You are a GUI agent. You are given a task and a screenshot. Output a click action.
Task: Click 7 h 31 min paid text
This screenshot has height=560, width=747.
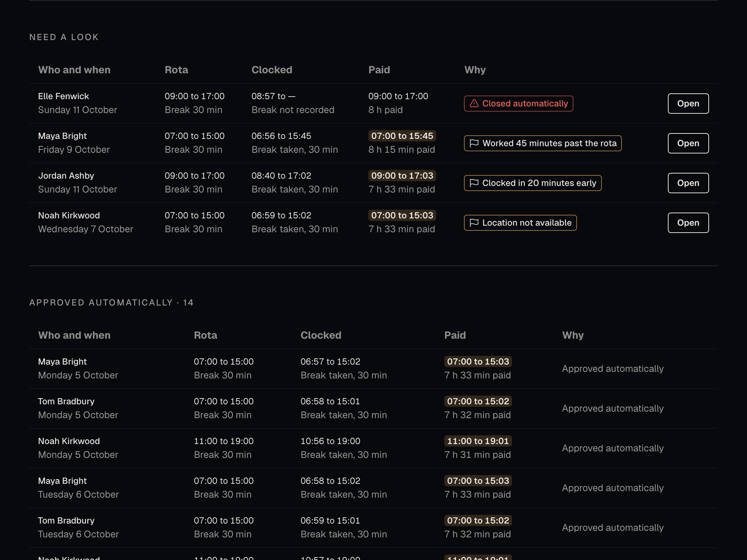[477, 455]
